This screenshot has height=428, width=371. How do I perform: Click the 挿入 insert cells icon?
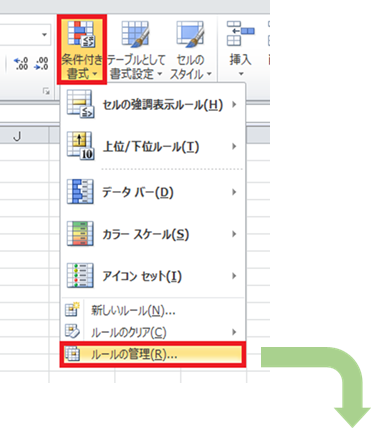240,33
